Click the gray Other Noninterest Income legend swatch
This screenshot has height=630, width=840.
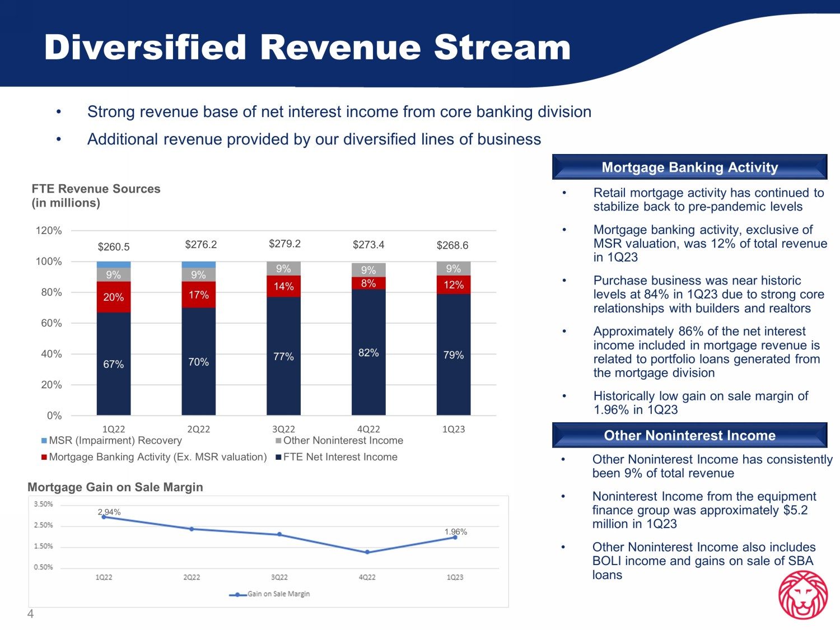(x=278, y=441)
